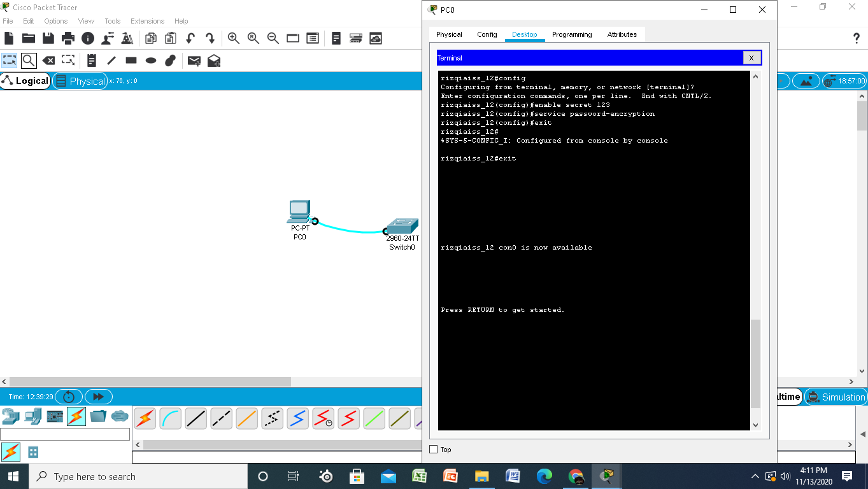Undo the last action
This screenshot has height=489, width=868.
pyautogui.click(x=190, y=38)
